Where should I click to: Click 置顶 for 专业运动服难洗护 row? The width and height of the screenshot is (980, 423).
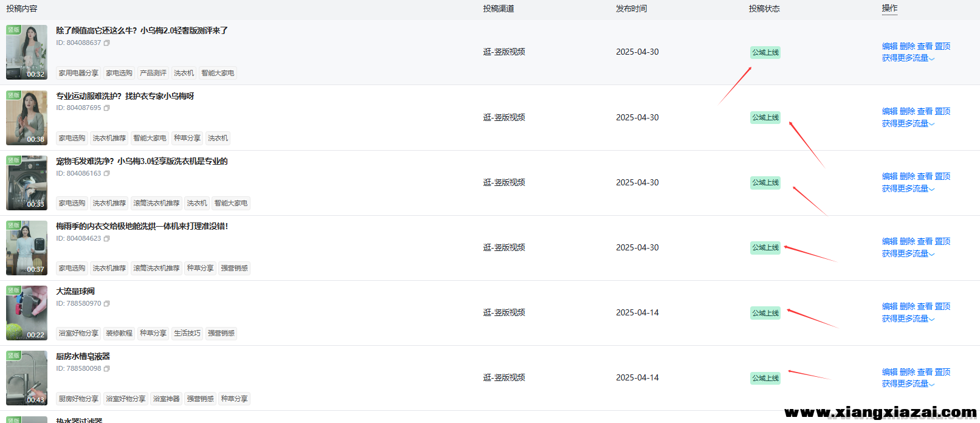coord(942,112)
